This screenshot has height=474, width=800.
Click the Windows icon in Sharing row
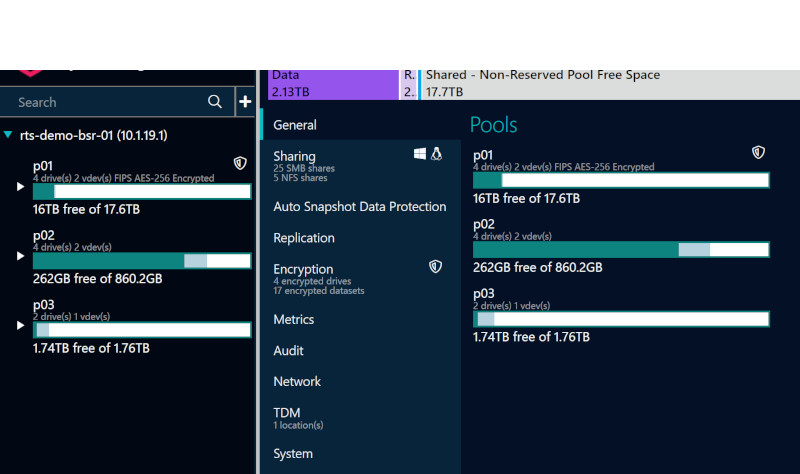coord(419,154)
